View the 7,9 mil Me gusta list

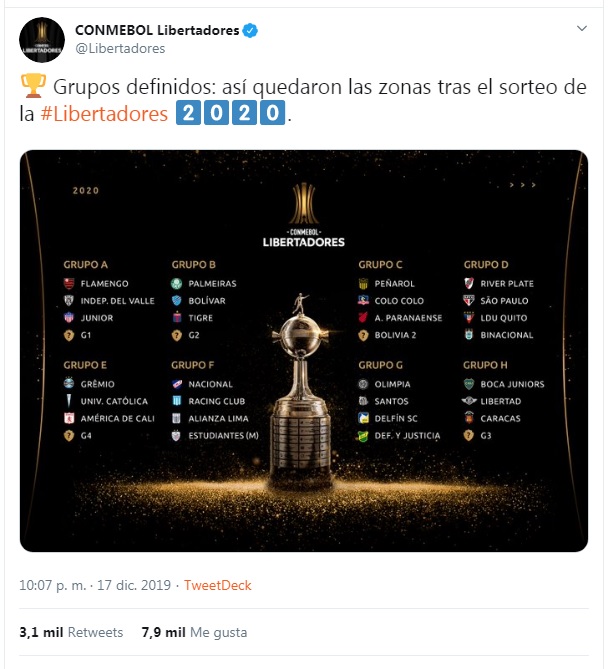(194, 632)
